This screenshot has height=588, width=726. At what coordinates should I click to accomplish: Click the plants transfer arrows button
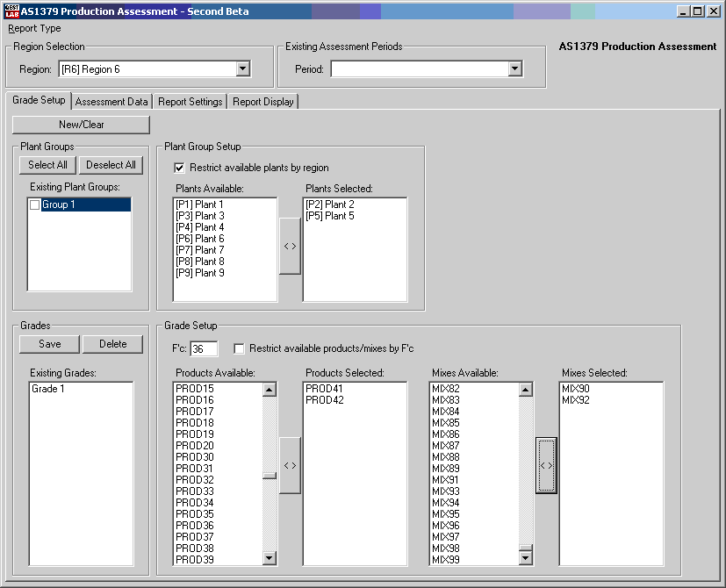coord(290,247)
